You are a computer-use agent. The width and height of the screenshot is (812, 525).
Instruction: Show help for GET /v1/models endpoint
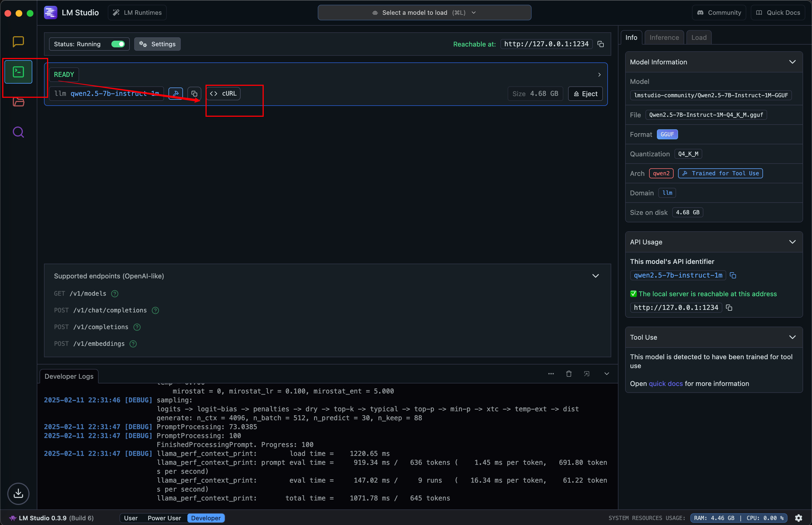115,293
